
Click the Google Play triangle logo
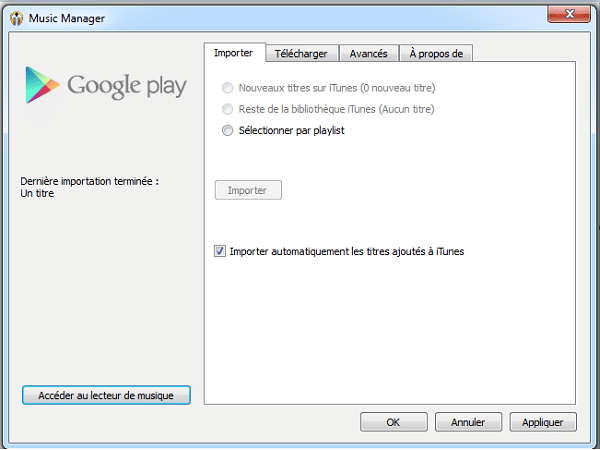click(x=41, y=84)
